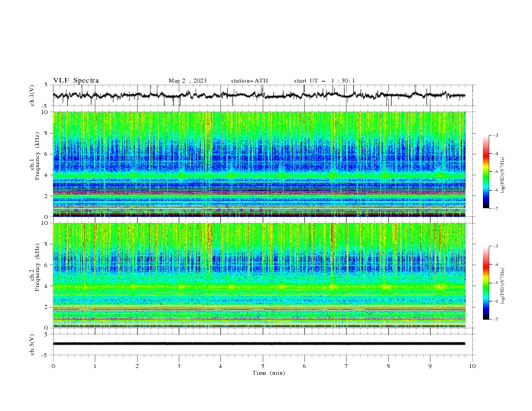Click time-axis tick label "7"
532x411 pixels.
(347, 366)
